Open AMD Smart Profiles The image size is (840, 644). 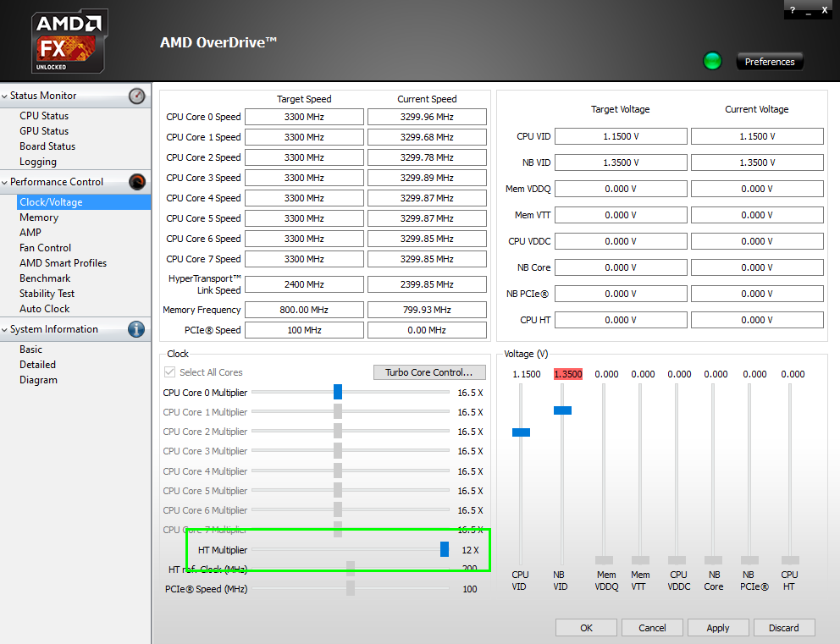pos(63,263)
